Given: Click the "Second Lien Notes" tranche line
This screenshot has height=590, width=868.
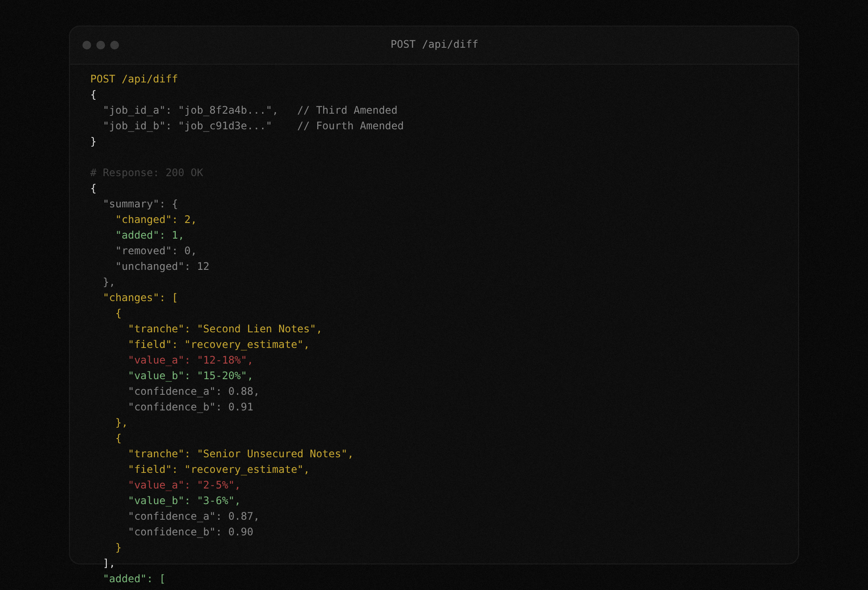Looking at the screenshot, I should 225,329.
